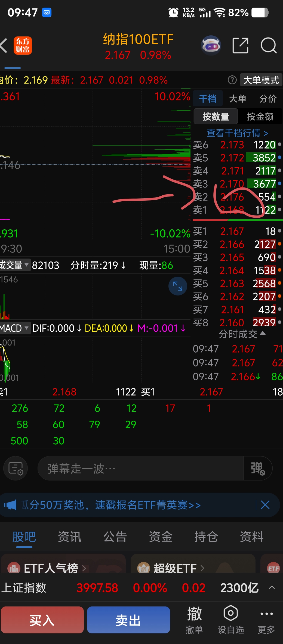Tap the alarm clock status icon

click(x=173, y=13)
